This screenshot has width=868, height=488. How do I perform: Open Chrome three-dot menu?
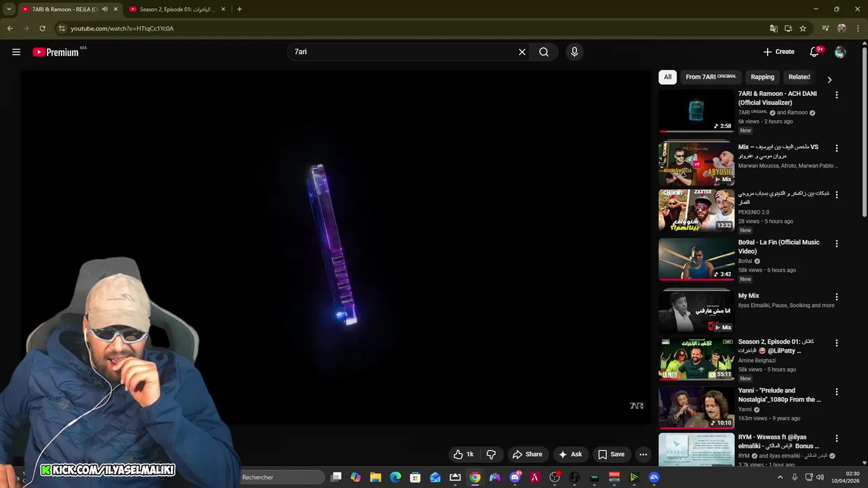point(858,28)
